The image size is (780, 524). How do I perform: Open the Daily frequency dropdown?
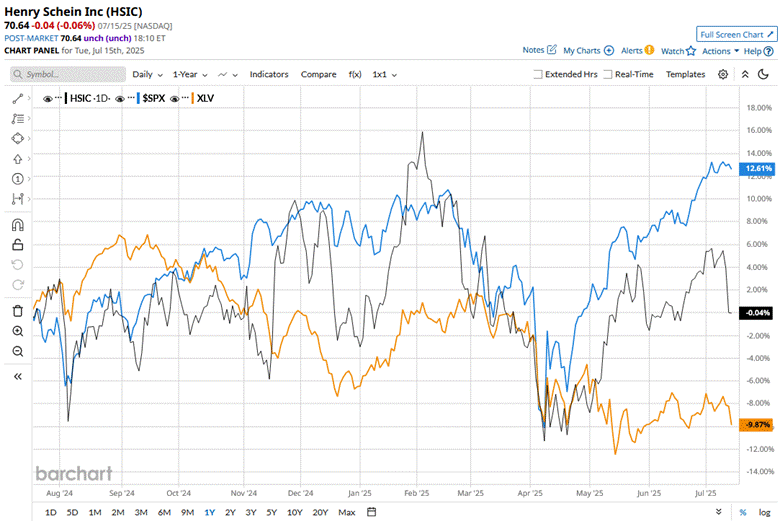[x=147, y=74]
